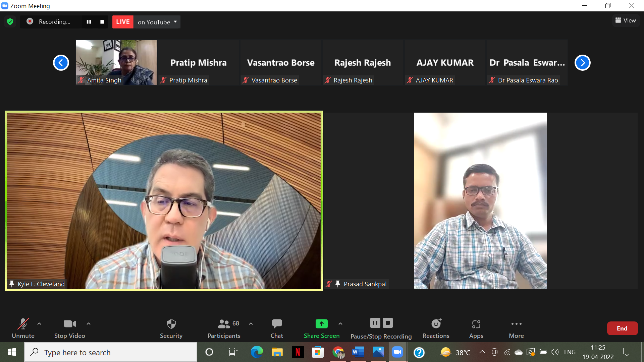The height and width of the screenshot is (362, 644).
Task: Open the Apps panel
Action: tap(476, 328)
